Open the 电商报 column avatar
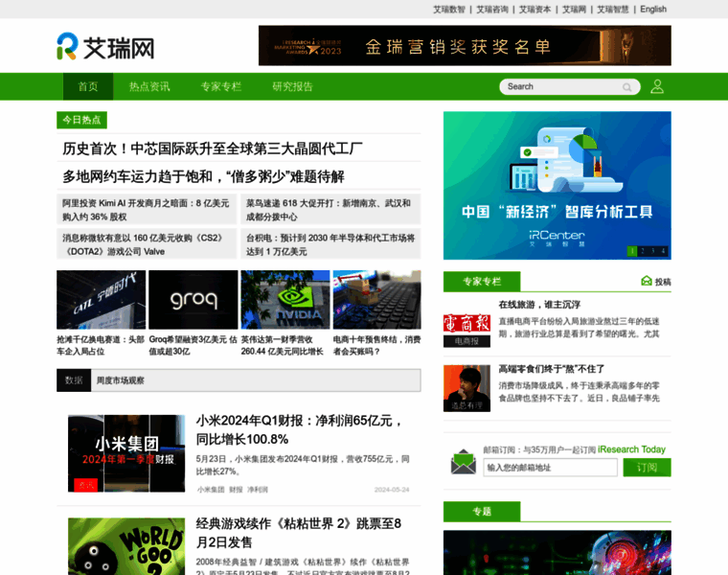 click(x=466, y=330)
